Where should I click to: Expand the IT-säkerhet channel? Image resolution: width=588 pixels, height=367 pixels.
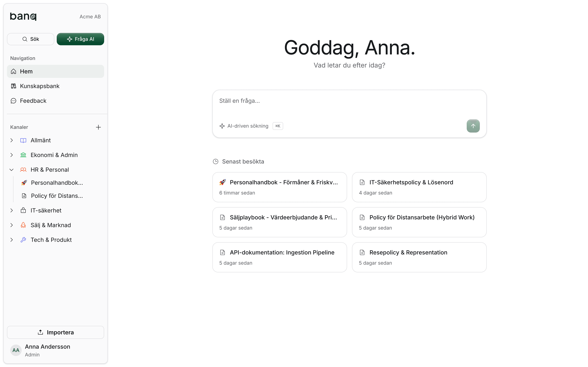pyautogui.click(x=11, y=210)
